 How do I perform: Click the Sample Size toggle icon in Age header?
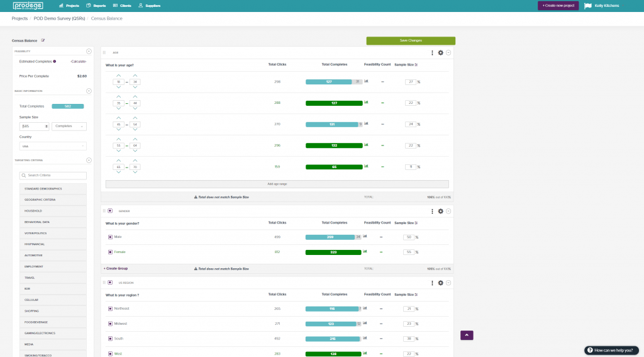[x=416, y=65]
